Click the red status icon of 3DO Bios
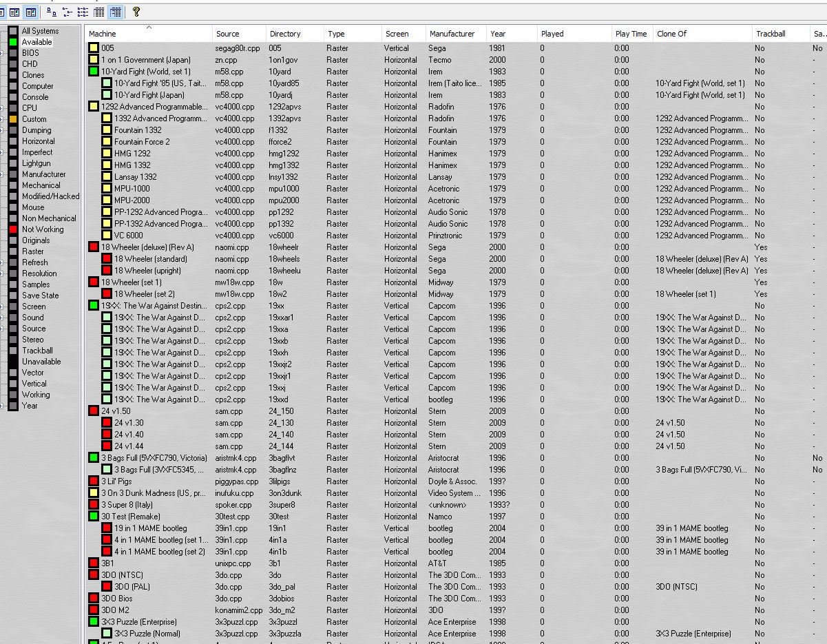Image resolution: width=827 pixels, height=644 pixels. [94, 599]
